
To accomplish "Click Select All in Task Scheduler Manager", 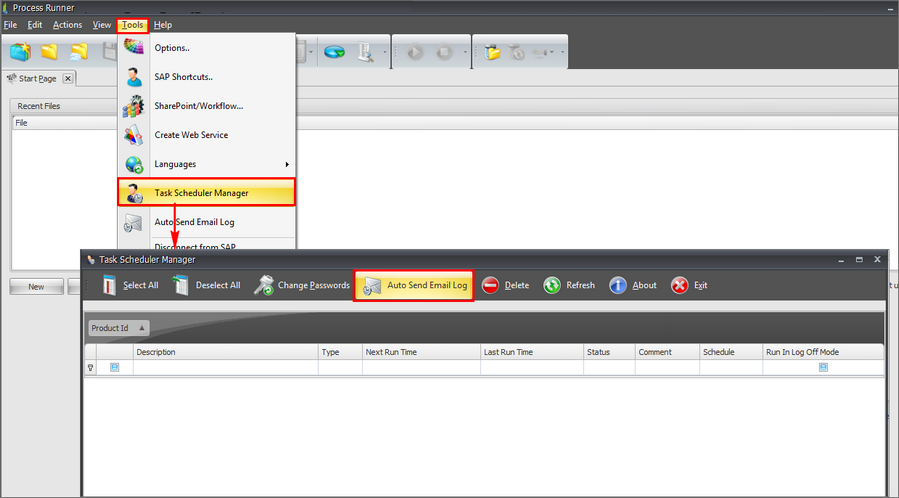I will tap(130, 285).
